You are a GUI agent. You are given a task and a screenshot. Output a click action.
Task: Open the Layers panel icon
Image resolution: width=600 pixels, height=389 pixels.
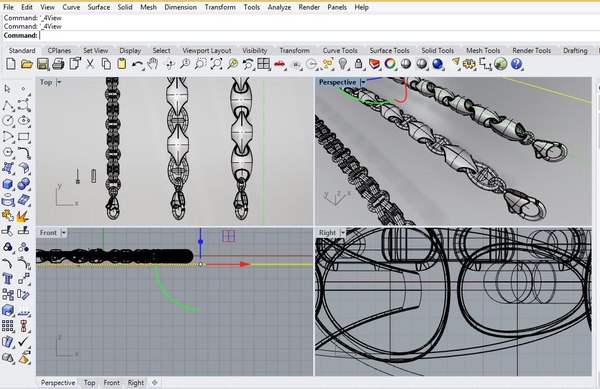[x=374, y=64]
